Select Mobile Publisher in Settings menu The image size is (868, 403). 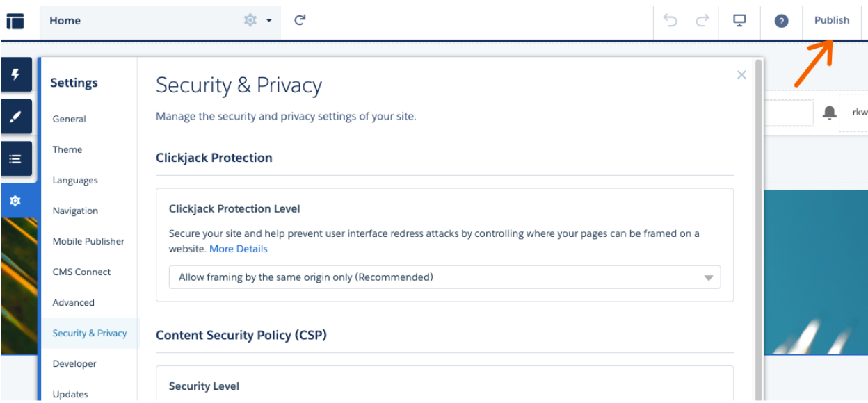tap(88, 241)
